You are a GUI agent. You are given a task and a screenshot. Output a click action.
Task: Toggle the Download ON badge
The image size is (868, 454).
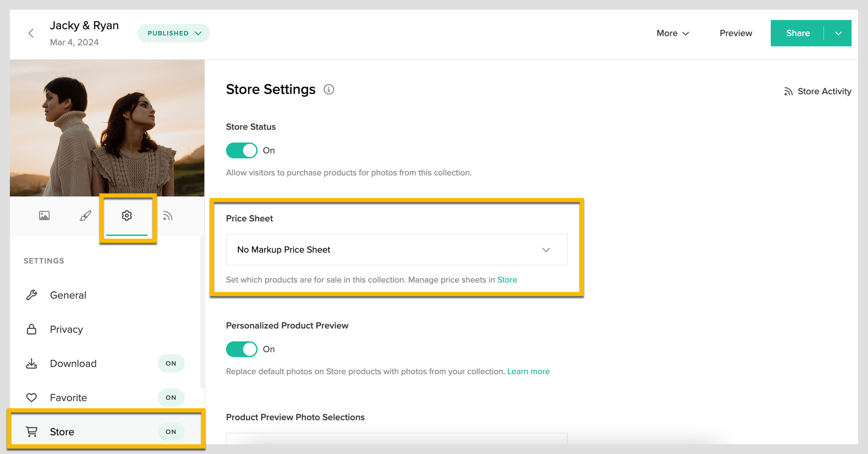tap(171, 364)
